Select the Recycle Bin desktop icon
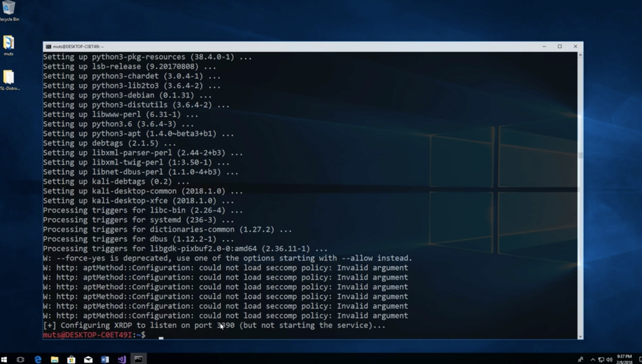642x364 pixels. (9, 11)
